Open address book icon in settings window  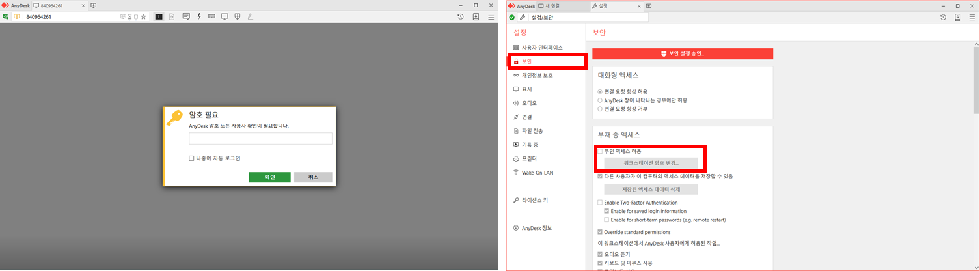(x=958, y=17)
